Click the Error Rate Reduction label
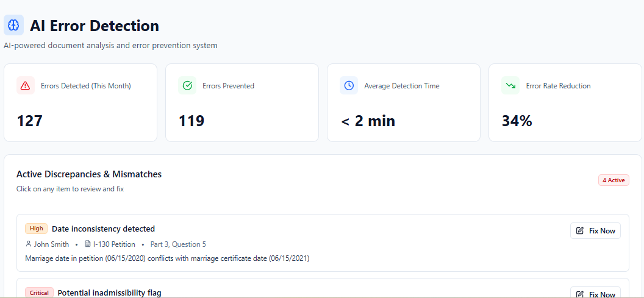Image resolution: width=644 pixels, height=298 pixels. tap(558, 86)
